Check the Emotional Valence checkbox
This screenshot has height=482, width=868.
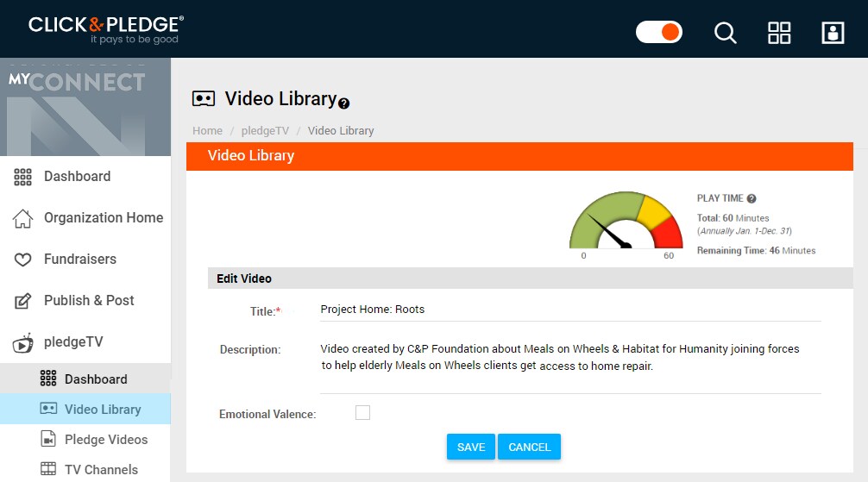[362, 413]
